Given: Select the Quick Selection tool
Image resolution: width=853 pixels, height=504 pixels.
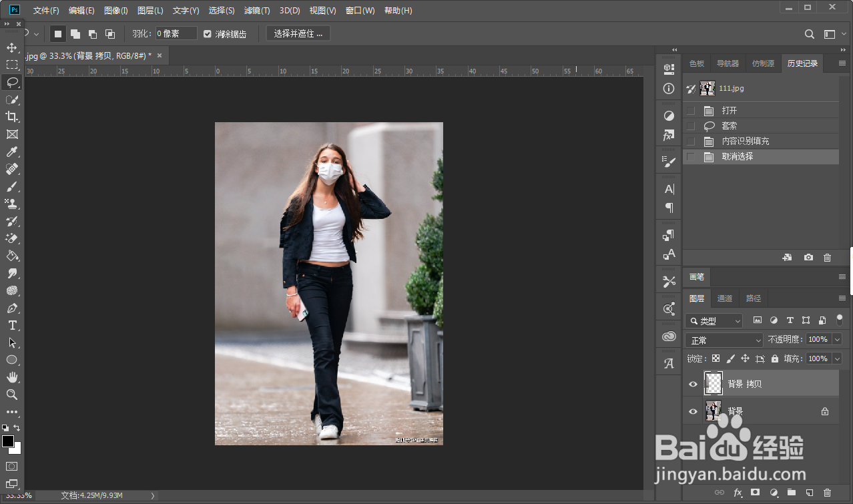Looking at the screenshot, I should pyautogui.click(x=12, y=99).
